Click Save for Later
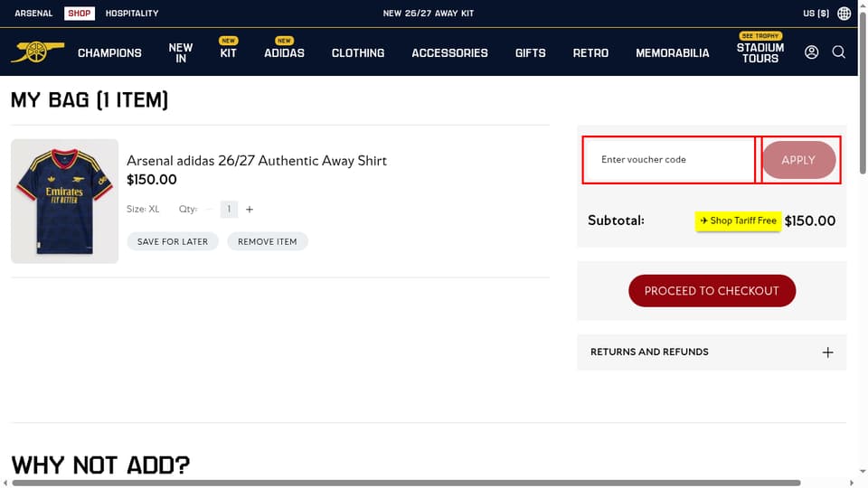868x488 pixels. point(173,241)
